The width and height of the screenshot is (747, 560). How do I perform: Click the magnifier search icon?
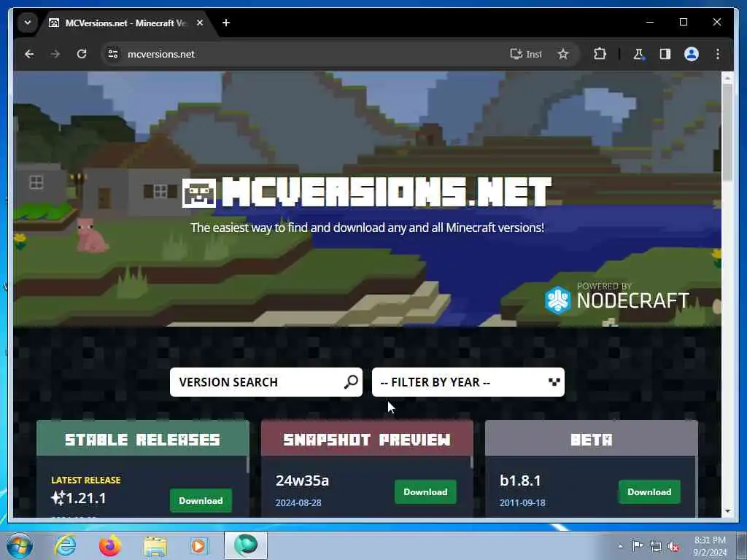(351, 382)
